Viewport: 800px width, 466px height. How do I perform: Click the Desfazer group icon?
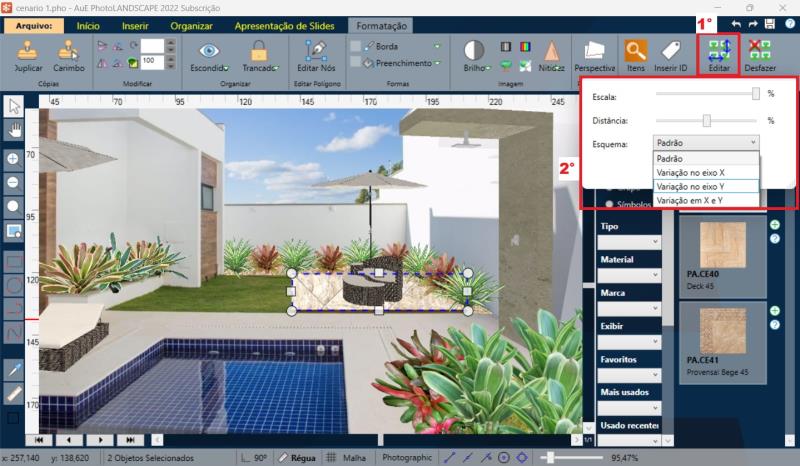[759, 52]
